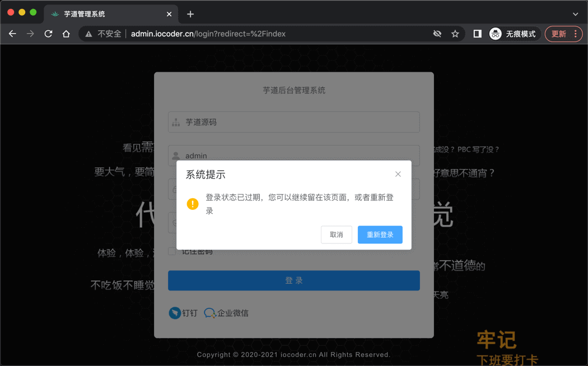Click the yellow warning icon in the dialog

[x=193, y=204]
